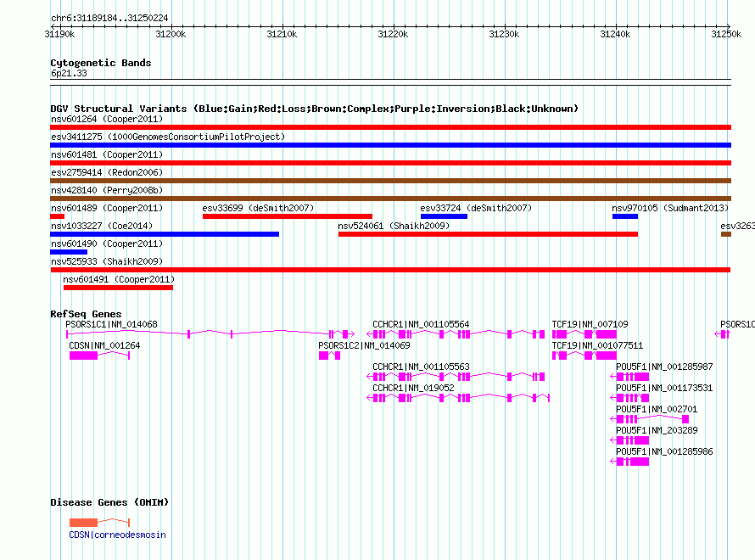Click the CDSN|NM_001264 gene glyph in RefSeq
The height and width of the screenshot is (560, 755).
click(x=99, y=356)
